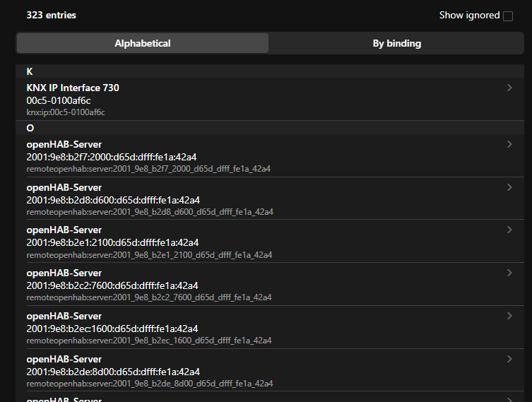Click address 2001:9e8:b2d8:d600:d65d:dfff:fe1a:42a4

(x=113, y=200)
